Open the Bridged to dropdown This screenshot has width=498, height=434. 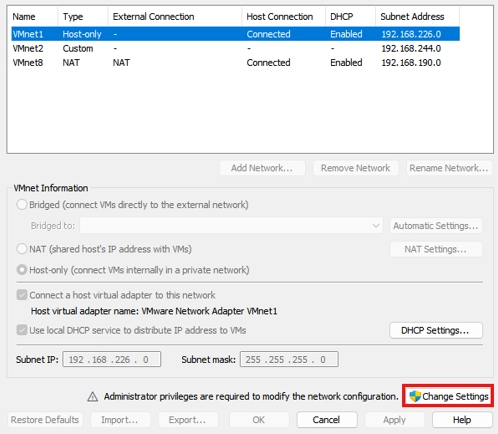[231, 226]
